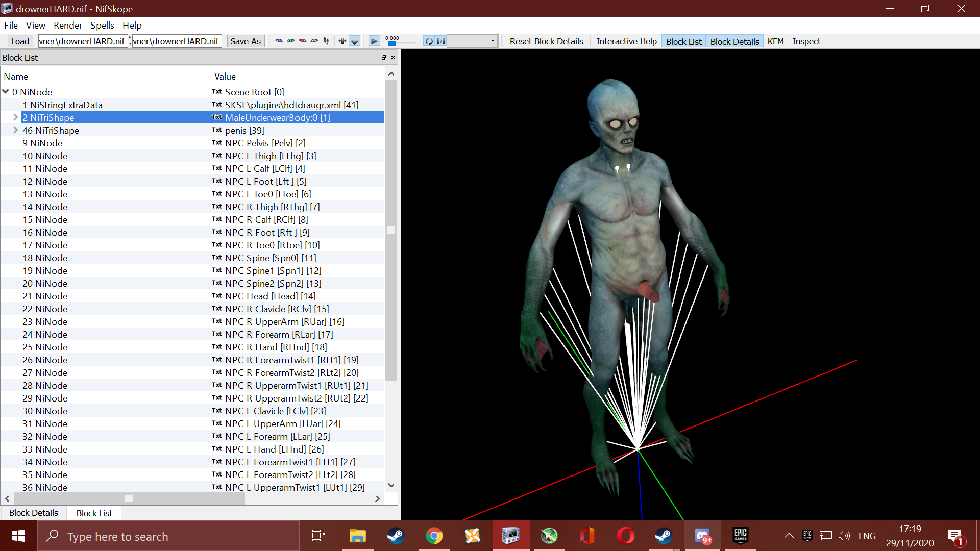Click the load file path field

click(83, 41)
